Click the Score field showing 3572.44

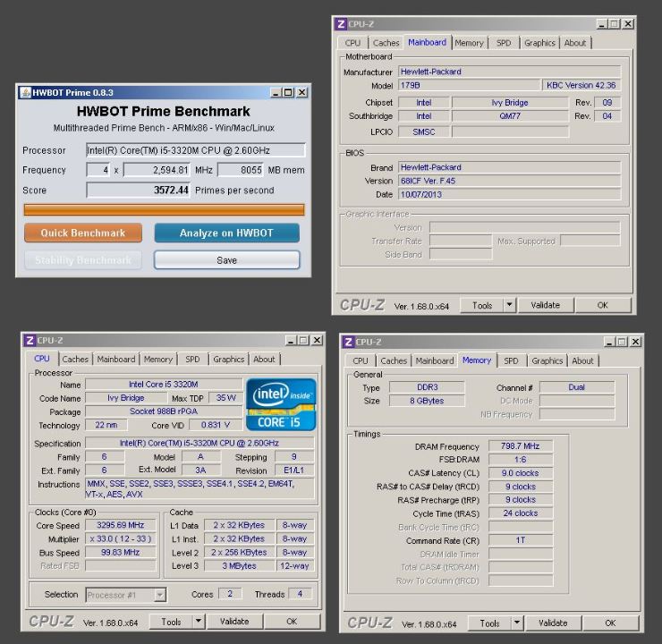138,190
